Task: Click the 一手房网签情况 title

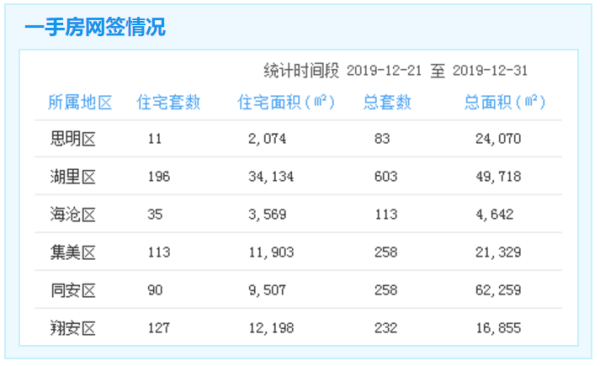Action: [95, 27]
